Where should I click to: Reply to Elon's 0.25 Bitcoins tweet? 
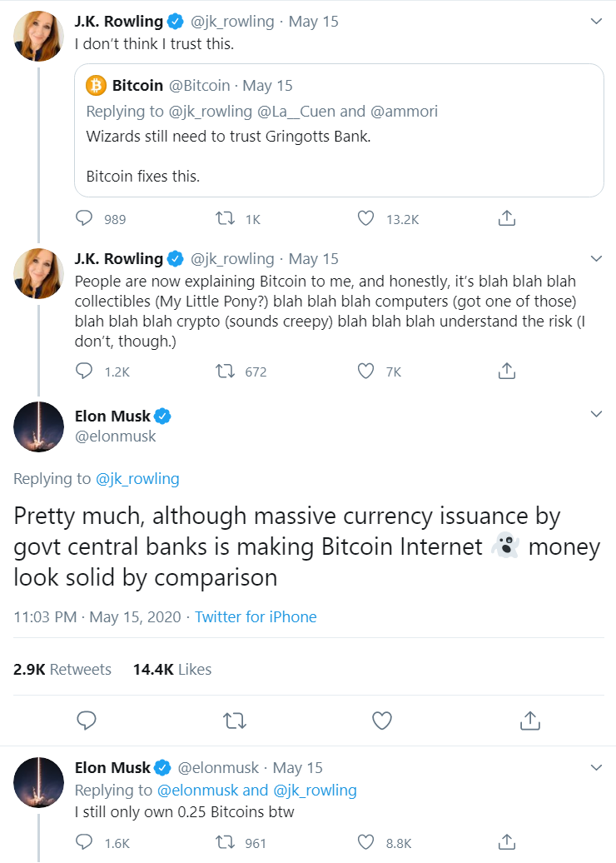(84, 842)
